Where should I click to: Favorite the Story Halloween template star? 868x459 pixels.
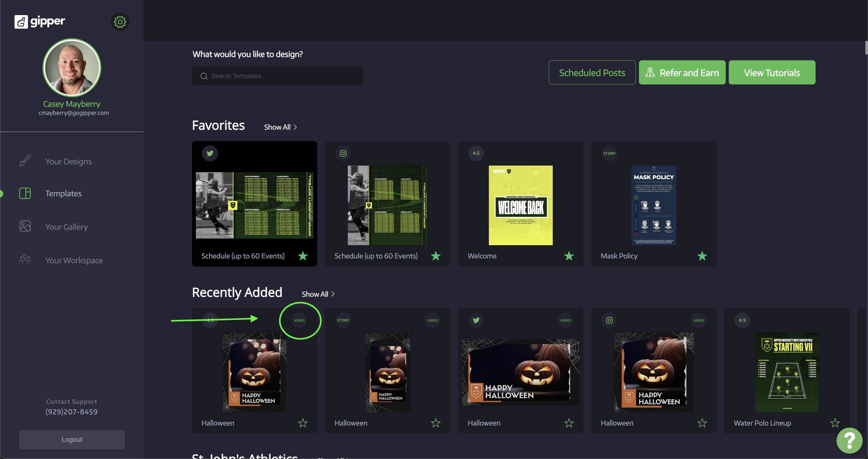coord(436,423)
